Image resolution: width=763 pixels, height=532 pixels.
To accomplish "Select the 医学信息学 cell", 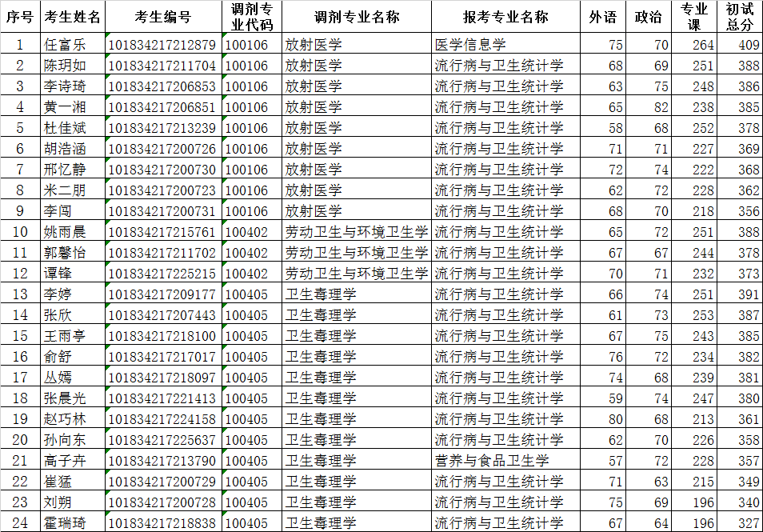I will click(470, 45).
